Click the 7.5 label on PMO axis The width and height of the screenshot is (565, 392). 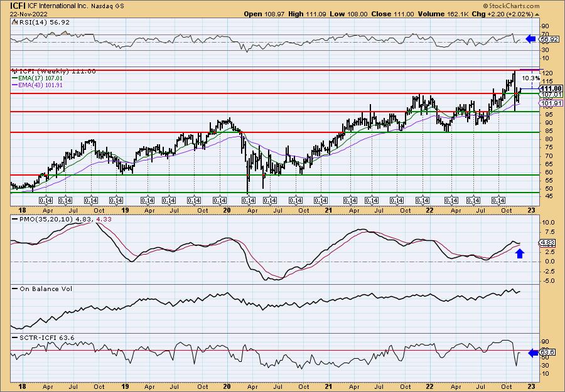click(549, 232)
